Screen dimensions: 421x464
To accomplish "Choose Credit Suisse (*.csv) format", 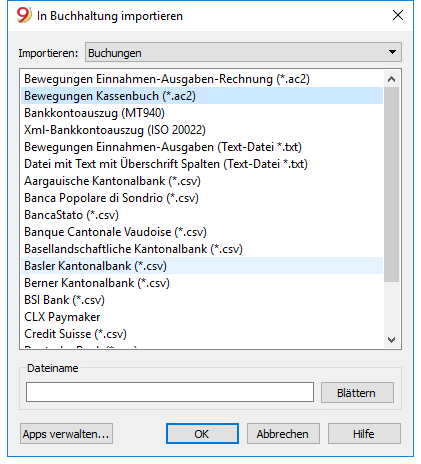I will coord(202,334).
